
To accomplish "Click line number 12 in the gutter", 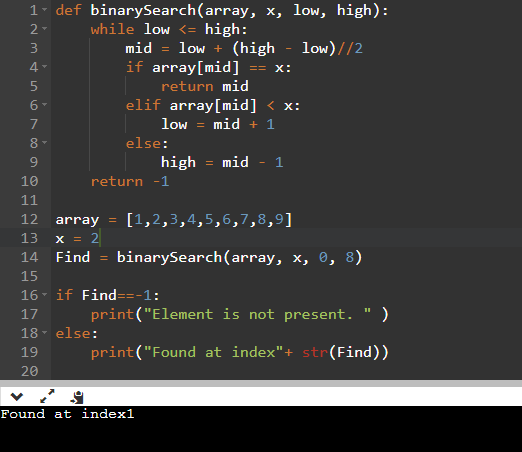I will coord(29,219).
